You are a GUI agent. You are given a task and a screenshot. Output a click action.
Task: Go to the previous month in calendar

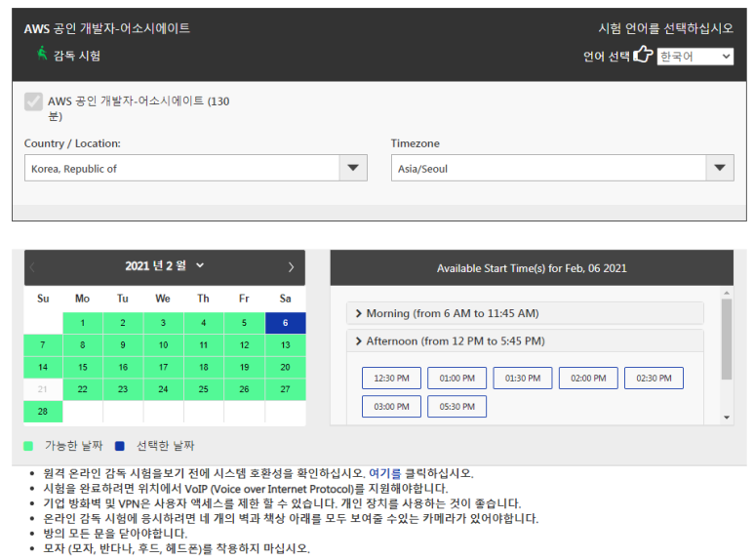click(32, 267)
